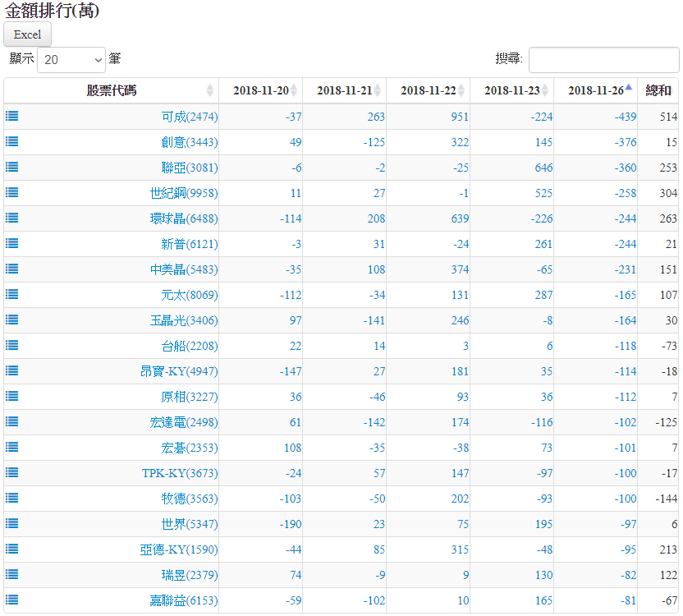Click the list icon in 元太(8069) row
The image size is (683, 616).
(12, 294)
